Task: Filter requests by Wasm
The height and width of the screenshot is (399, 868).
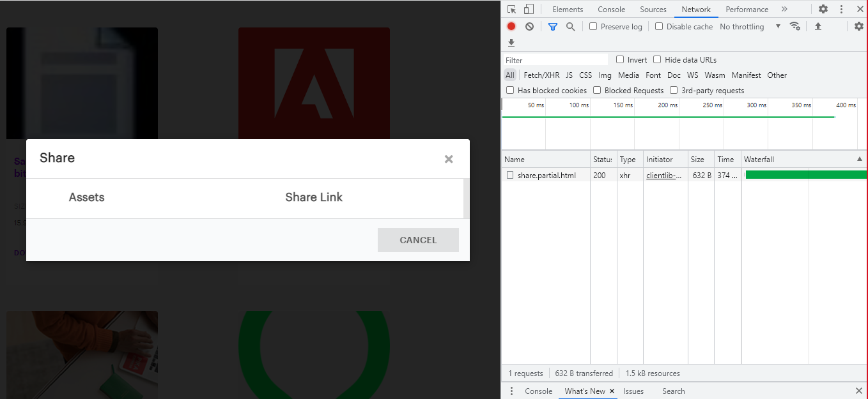Action: click(715, 75)
